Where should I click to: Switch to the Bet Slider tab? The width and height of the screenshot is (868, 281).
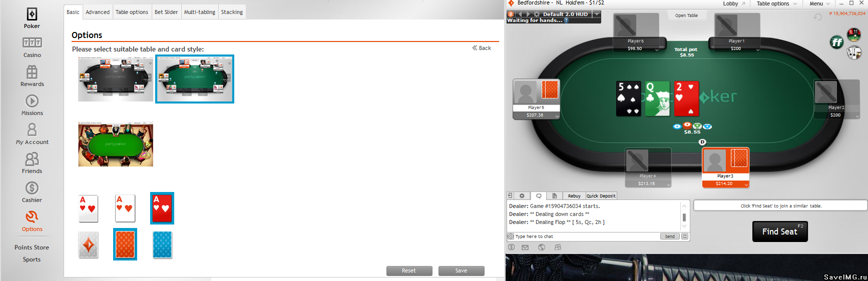coord(166,12)
